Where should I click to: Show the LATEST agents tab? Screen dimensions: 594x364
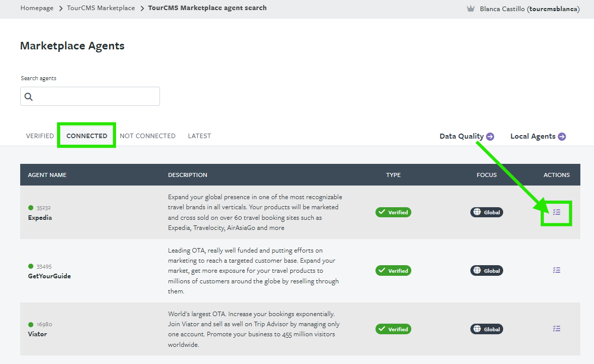tap(199, 136)
